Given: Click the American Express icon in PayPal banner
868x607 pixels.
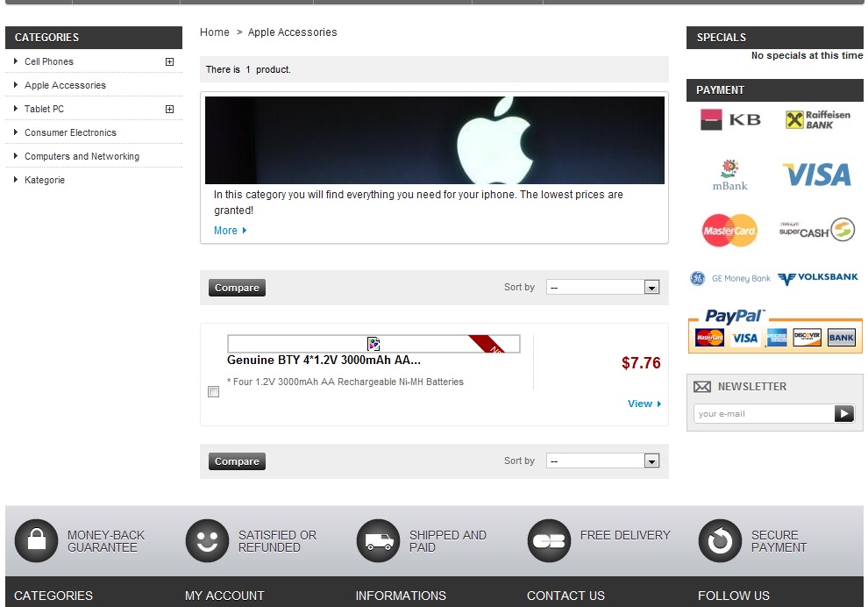Looking at the screenshot, I should click(777, 338).
